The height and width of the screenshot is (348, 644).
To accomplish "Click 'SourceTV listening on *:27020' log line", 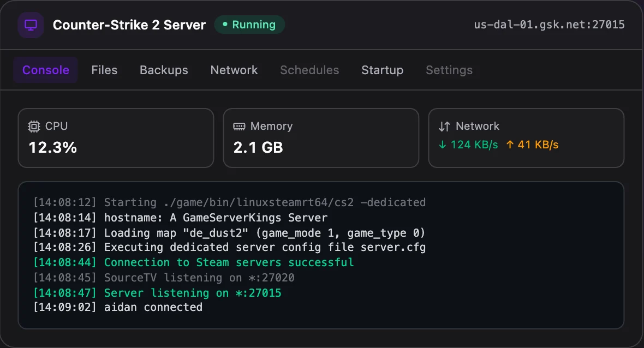I will pos(164,278).
